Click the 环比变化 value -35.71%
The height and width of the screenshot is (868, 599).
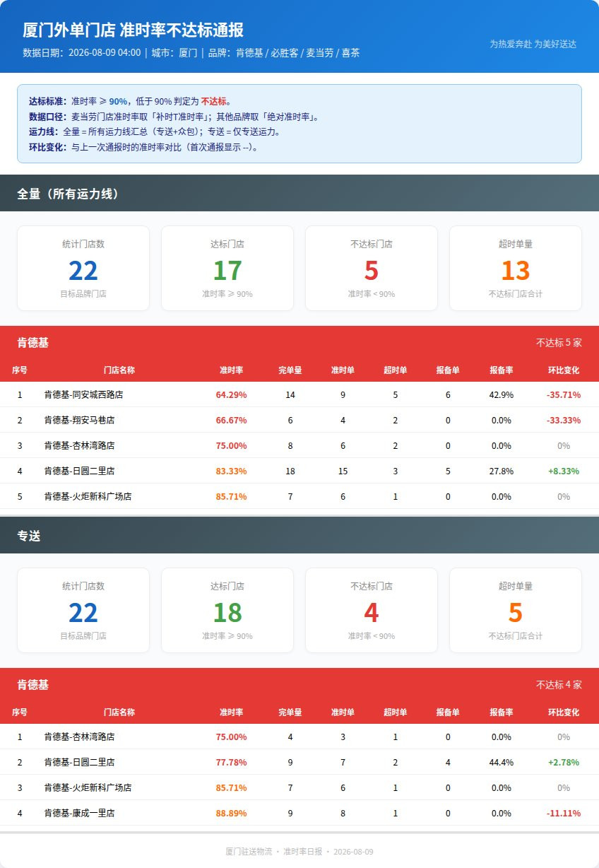tap(564, 394)
